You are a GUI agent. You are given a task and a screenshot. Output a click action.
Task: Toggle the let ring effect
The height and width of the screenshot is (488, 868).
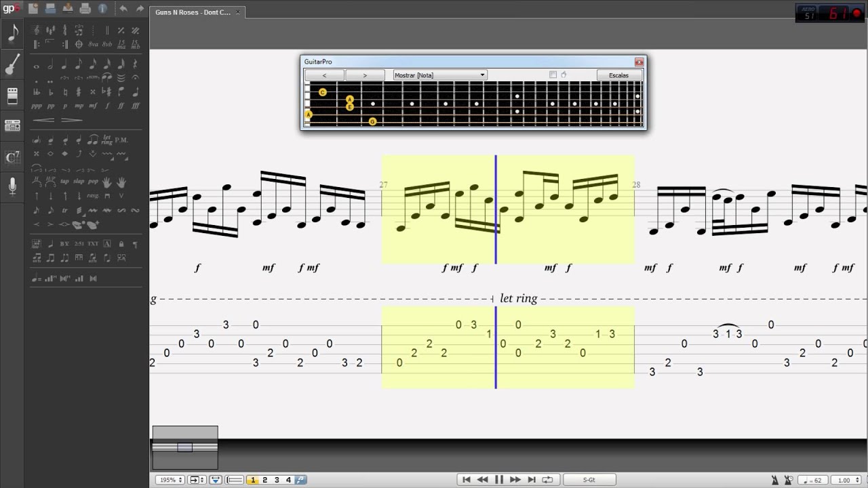tap(106, 140)
